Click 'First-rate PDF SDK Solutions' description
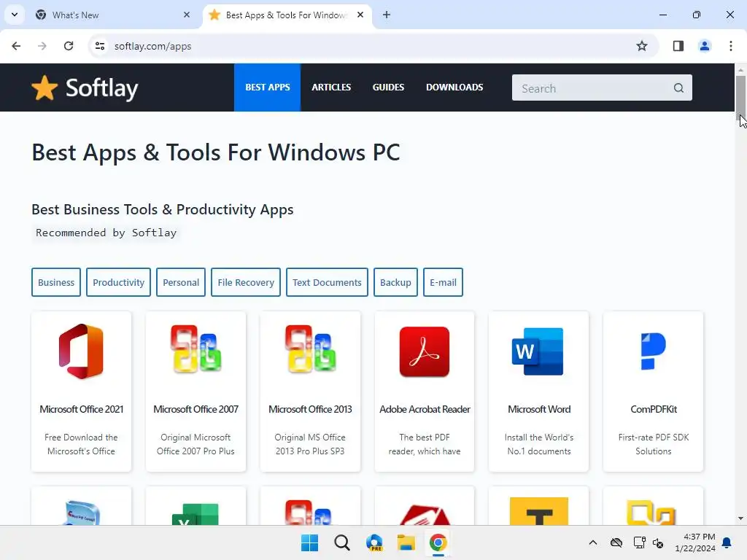The width and height of the screenshot is (747, 560). point(653,444)
